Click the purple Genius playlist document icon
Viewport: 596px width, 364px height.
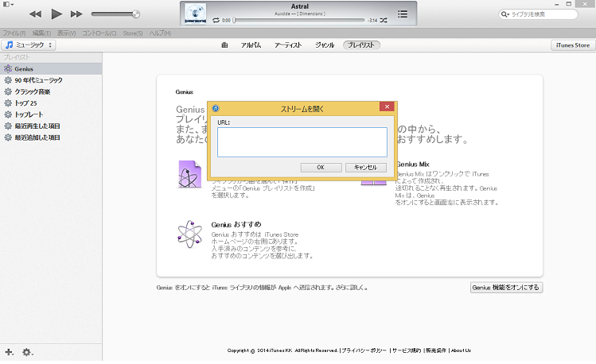coord(189,174)
